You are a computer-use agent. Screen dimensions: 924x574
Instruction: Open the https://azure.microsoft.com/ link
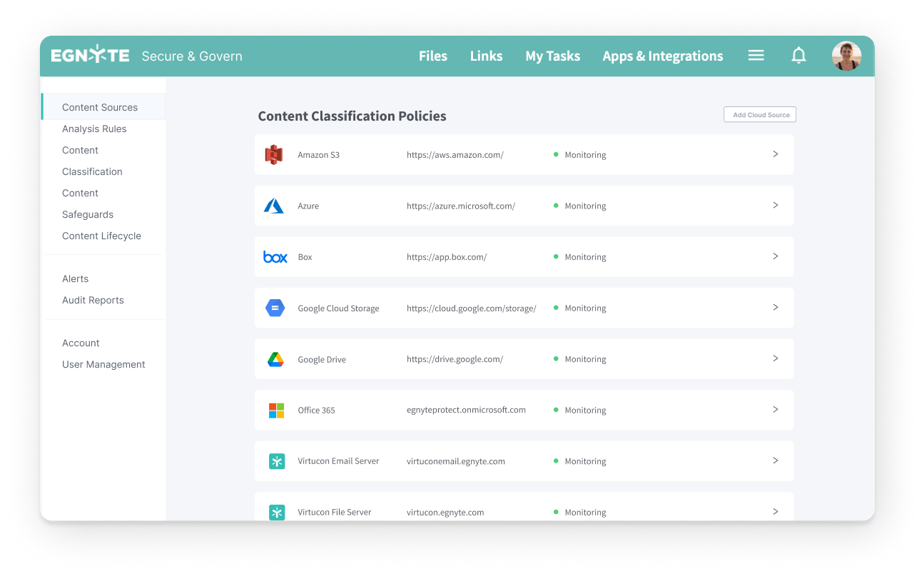point(460,206)
